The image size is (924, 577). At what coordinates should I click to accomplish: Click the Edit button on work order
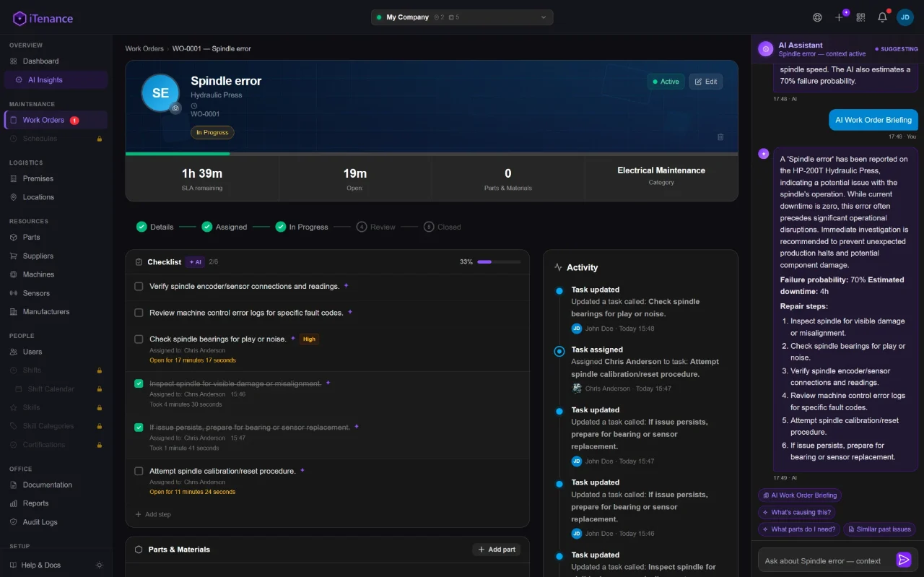pyautogui.click(x=706, y=82)
